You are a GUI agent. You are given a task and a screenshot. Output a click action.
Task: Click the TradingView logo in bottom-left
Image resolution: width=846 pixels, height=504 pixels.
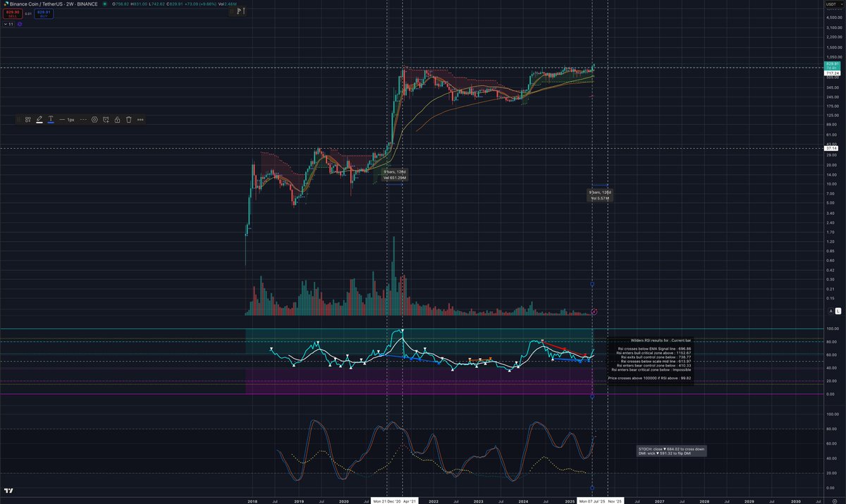point(9,491)
